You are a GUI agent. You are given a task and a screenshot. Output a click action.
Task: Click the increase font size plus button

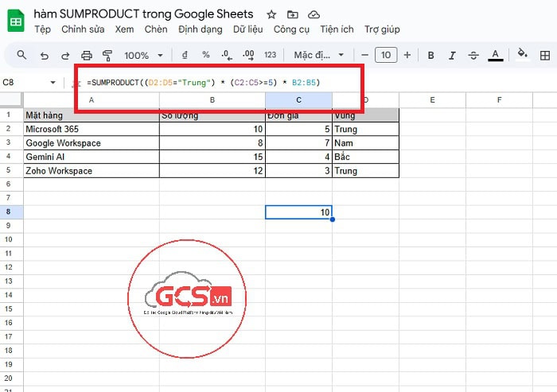(407, 56)
